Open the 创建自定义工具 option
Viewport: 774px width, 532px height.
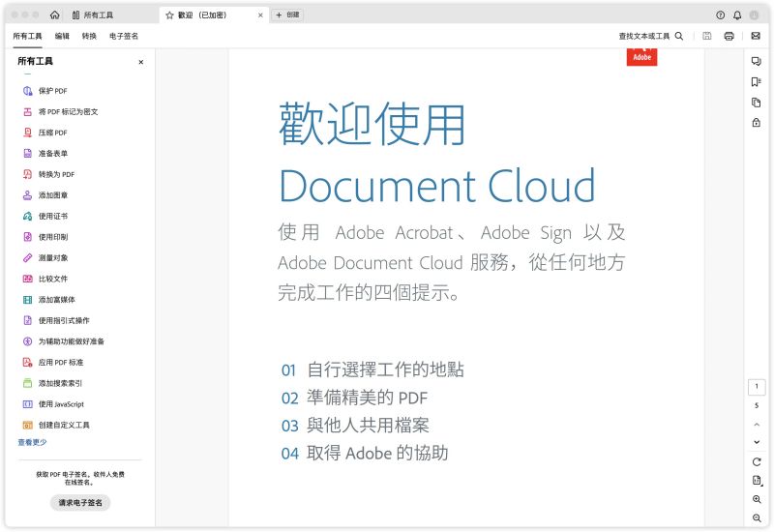click(x=56, y=425)
